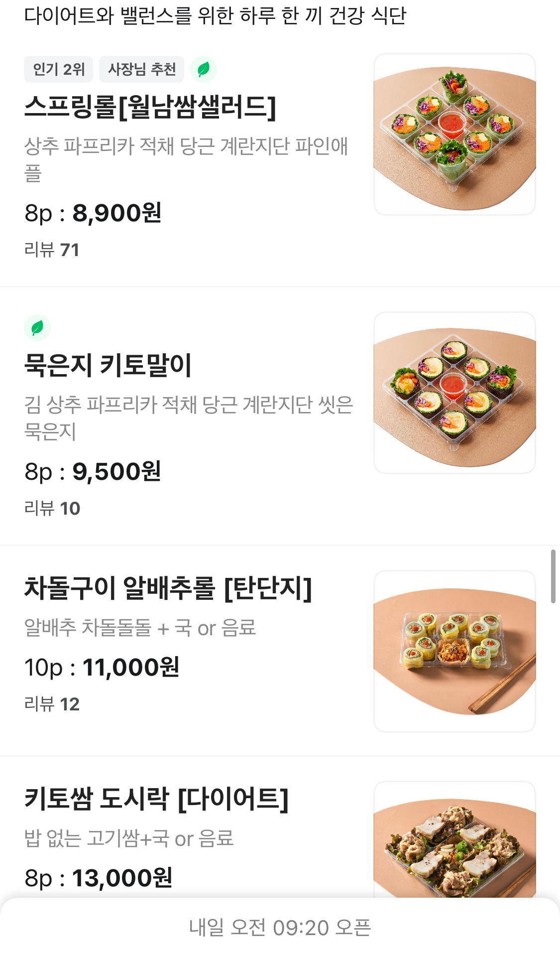This screenshot has height=963, width=560.
Task: Tap the 인기 2위 badge
Action: click(x=58, y=69)
